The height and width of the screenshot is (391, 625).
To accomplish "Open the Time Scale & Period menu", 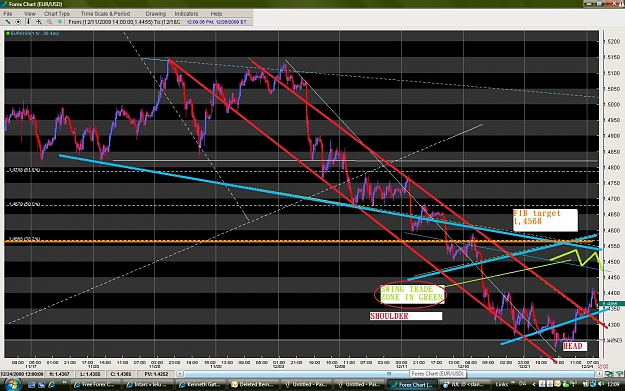I will 106,14.
